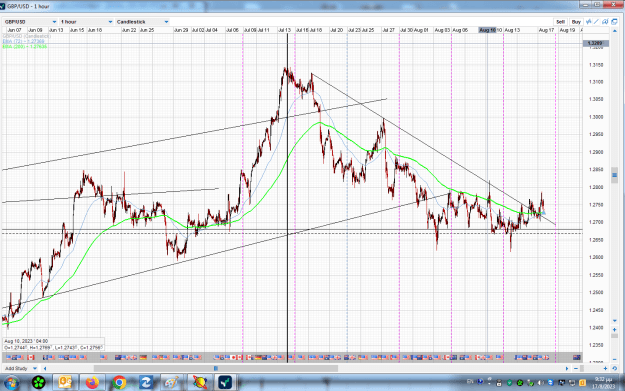Screen dimensions: 625x391
Task: Open the 1 hour timeframe dropdown
Action: pyautogui.click(x=86, y=22)
